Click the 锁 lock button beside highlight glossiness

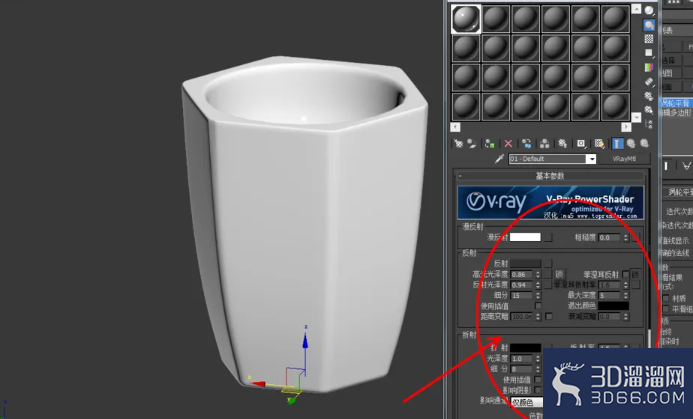(x=559, y=274)
